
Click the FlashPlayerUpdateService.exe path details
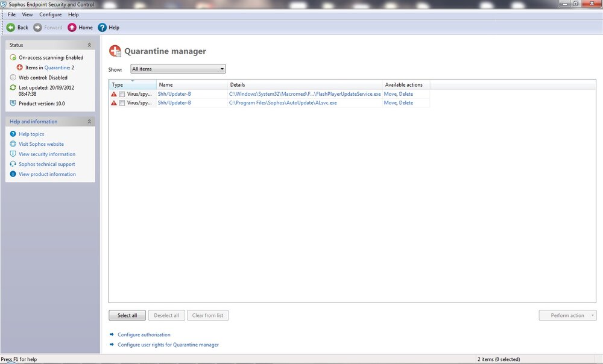click(305, 94)
